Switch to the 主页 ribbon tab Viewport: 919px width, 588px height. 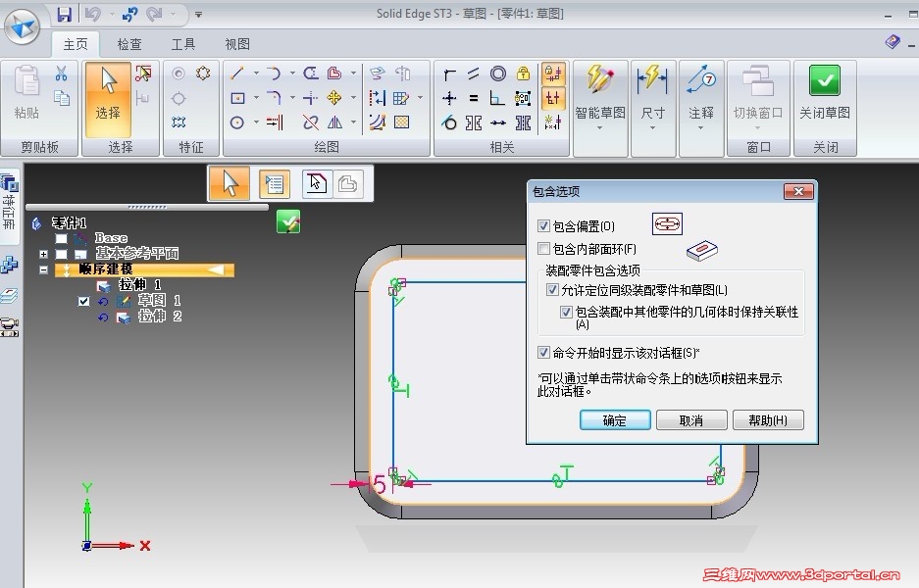(x=75, y=44)
